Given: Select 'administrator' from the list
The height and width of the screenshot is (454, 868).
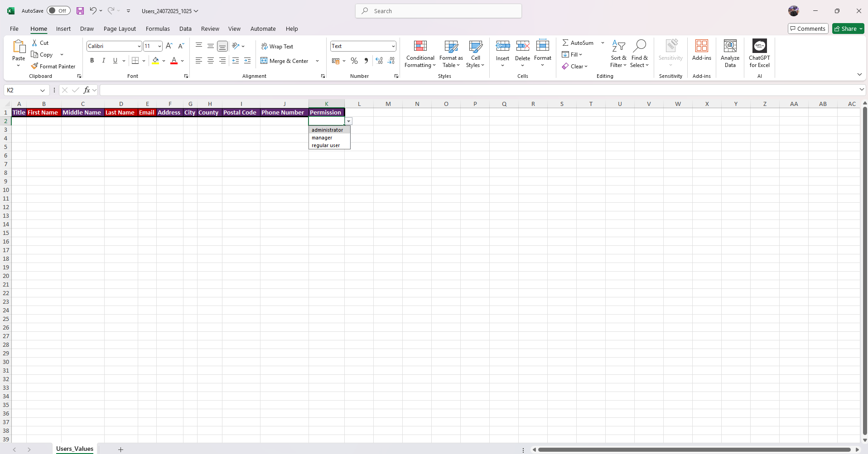Looking at the screenshot, I should click(x=329, y=130).
